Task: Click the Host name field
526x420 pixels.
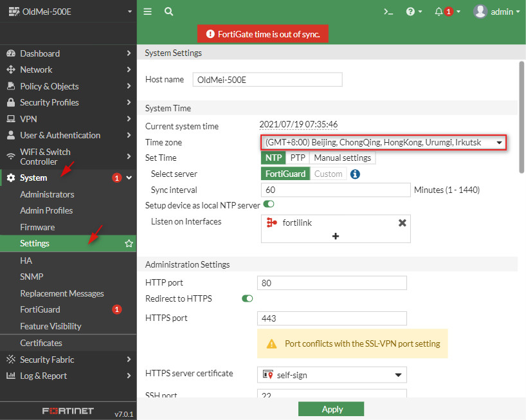Action: click(x=268, y=80)
